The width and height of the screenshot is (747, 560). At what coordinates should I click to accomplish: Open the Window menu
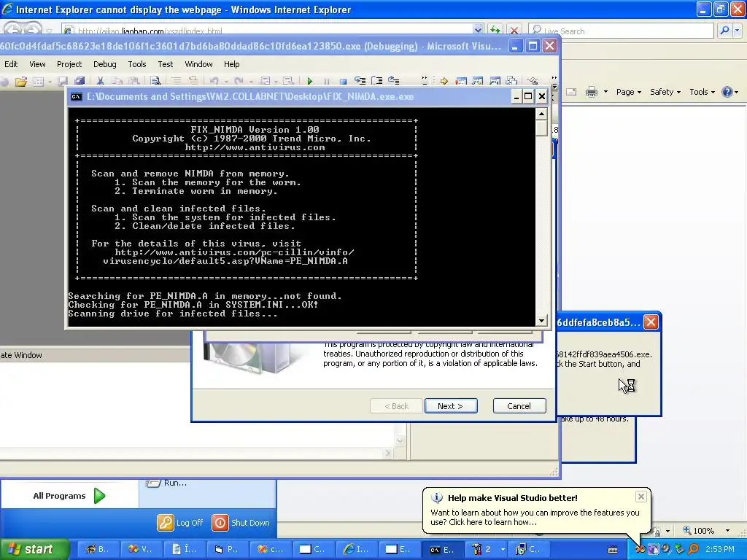[198, 64]
